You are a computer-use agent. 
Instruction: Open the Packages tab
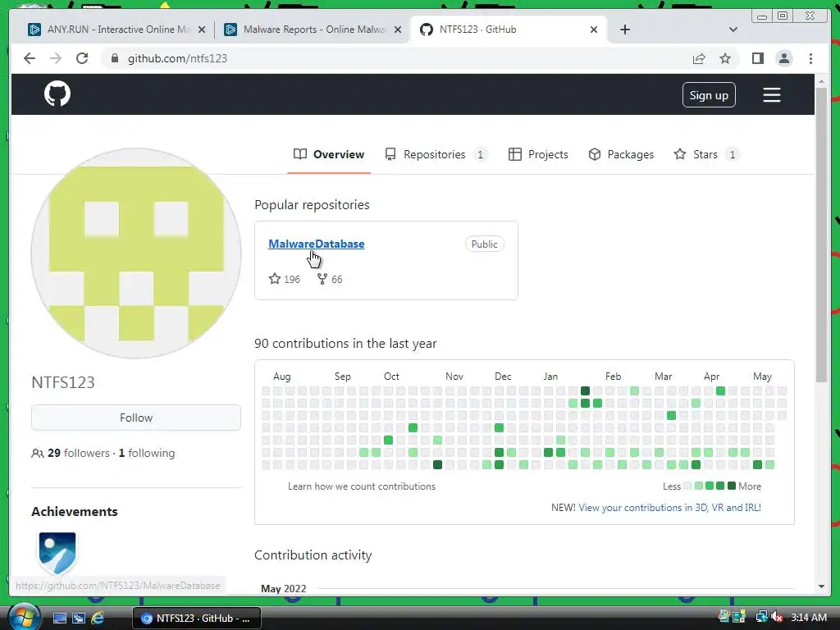coord(621,154)
